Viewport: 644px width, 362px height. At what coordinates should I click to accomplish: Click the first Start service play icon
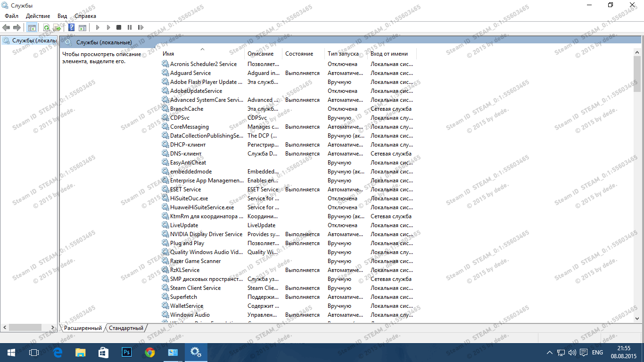[x=98, y=28]
